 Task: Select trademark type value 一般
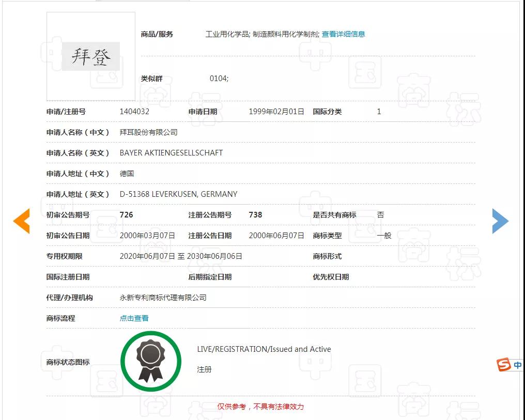pyautogui.click(x=384, y=236)
